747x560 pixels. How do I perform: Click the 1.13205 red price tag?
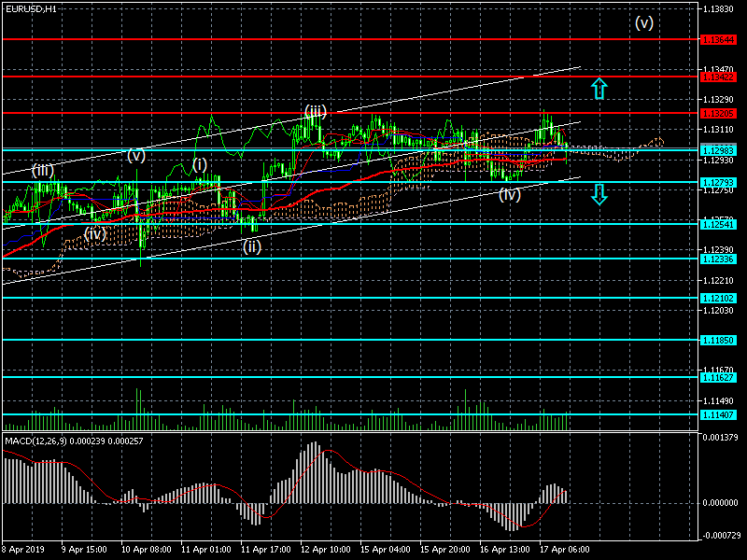721,113
